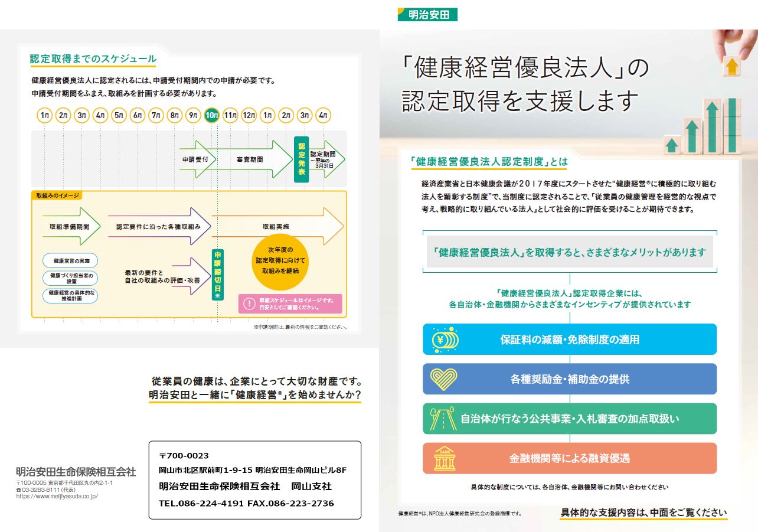Click the 健康宣言の実施 pill label

[x=70, y=260]
